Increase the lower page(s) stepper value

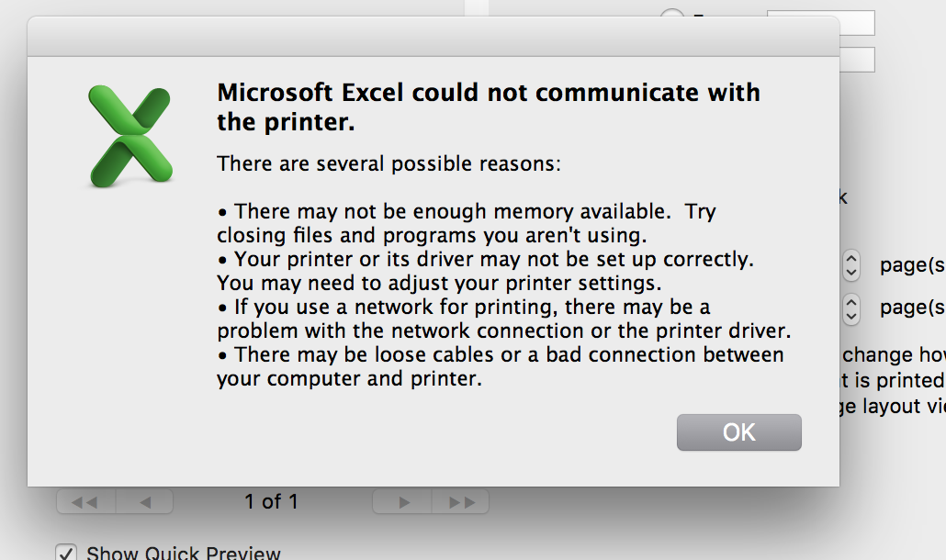coord(851,299)
